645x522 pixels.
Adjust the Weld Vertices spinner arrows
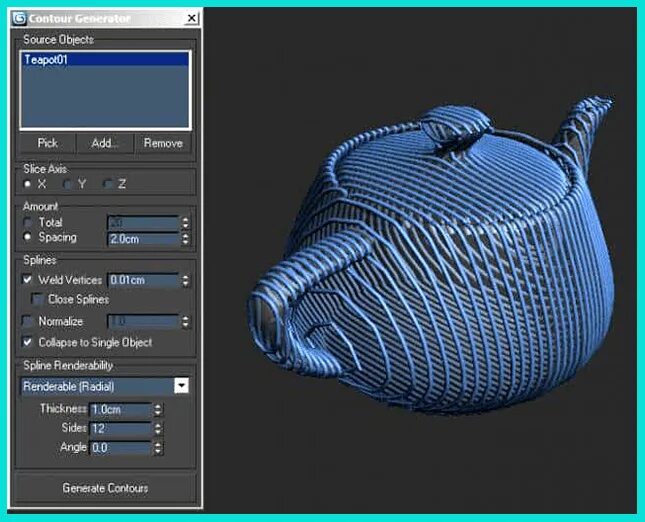(186, 280)
